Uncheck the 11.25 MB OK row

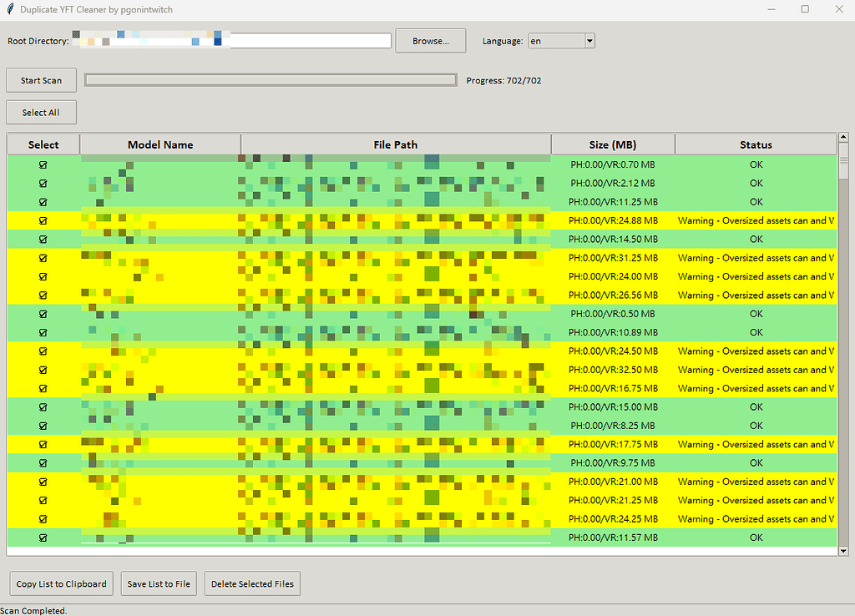[x=43, y=202]
